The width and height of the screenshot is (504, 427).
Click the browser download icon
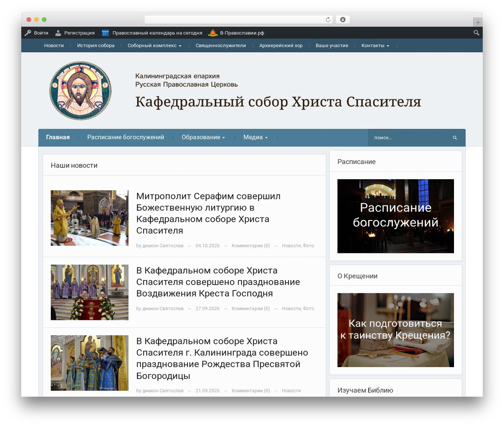tap(343, 20)
